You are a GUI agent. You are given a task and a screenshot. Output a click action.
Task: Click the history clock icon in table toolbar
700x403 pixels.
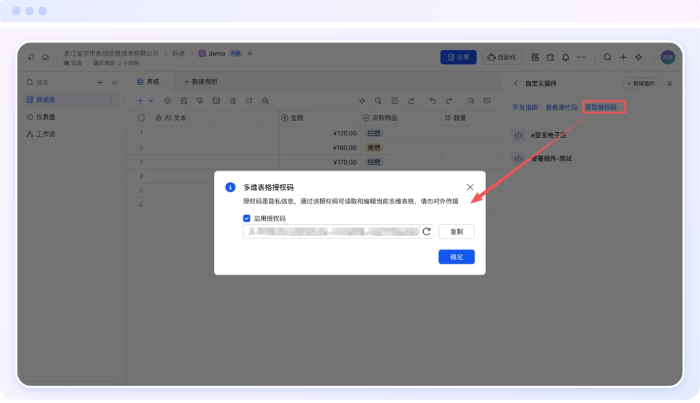click(x=378, y=101)
